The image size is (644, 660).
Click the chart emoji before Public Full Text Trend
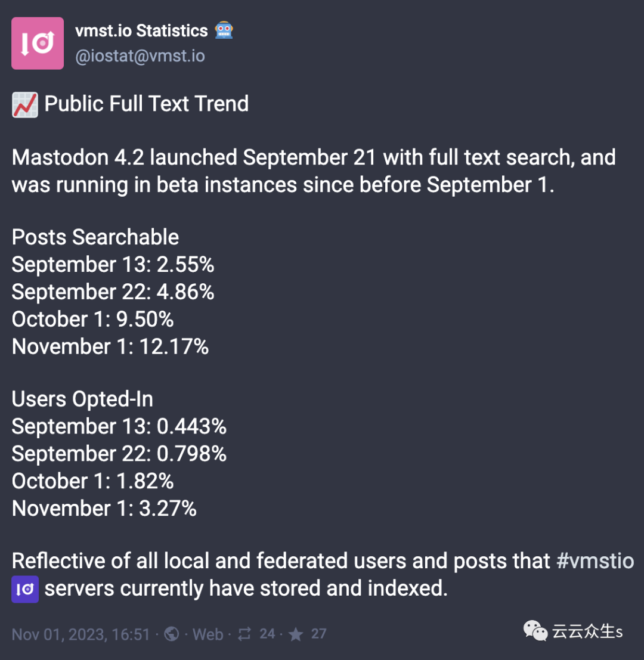coord(25,104)
